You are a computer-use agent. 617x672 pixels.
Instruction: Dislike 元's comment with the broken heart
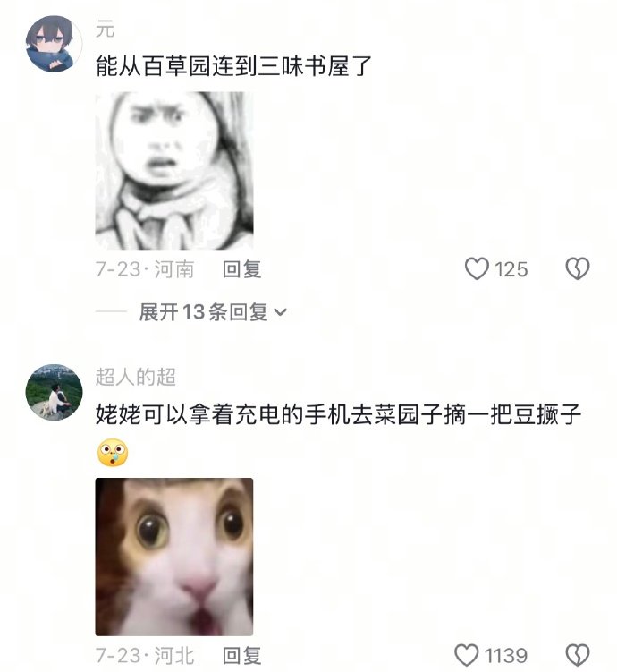(x=578, y=268)
